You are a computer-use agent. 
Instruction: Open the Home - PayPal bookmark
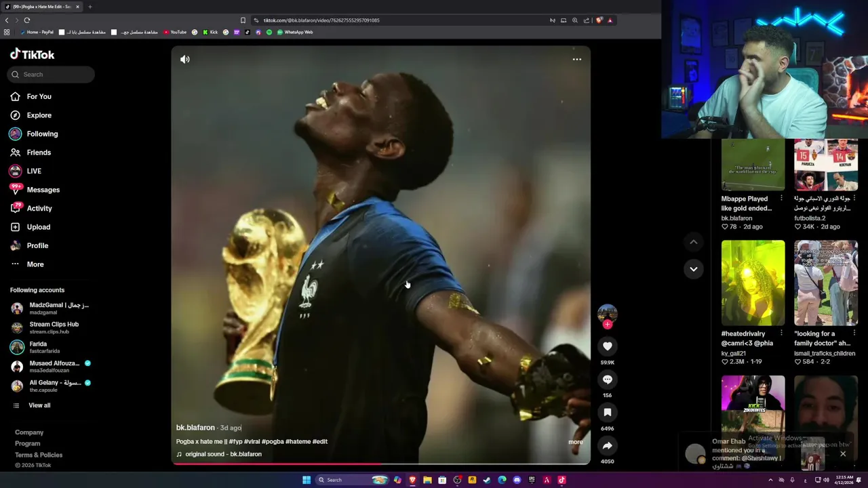coord(37,32)
